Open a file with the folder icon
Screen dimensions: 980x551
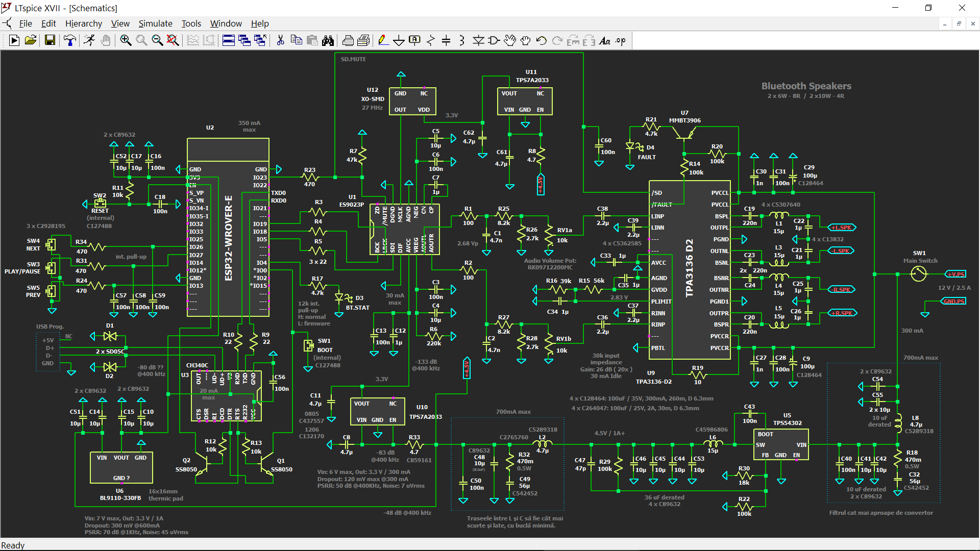click(31, 40)
